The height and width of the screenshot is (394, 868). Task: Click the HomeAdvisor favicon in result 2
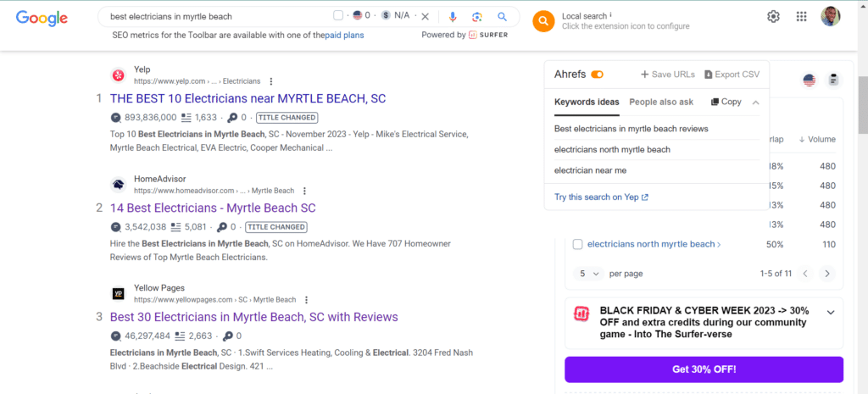[118, 184]
